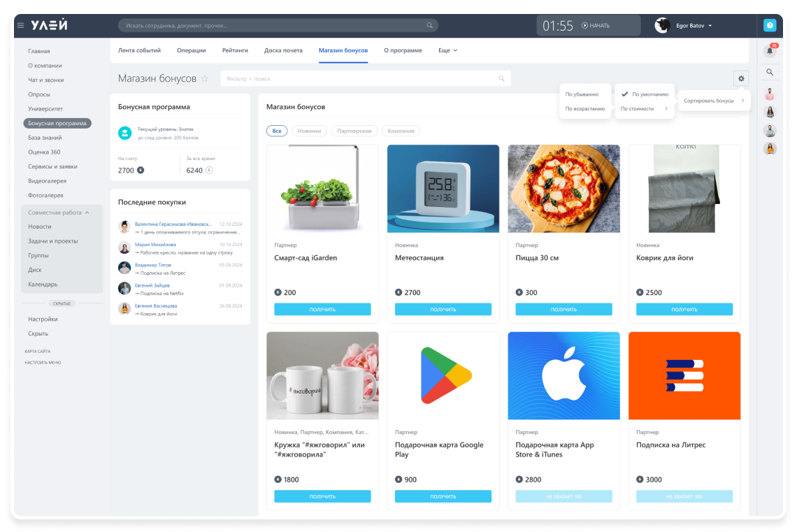Toggle the Все filter chip
This screenshot has width=797, height=532.
277,131
